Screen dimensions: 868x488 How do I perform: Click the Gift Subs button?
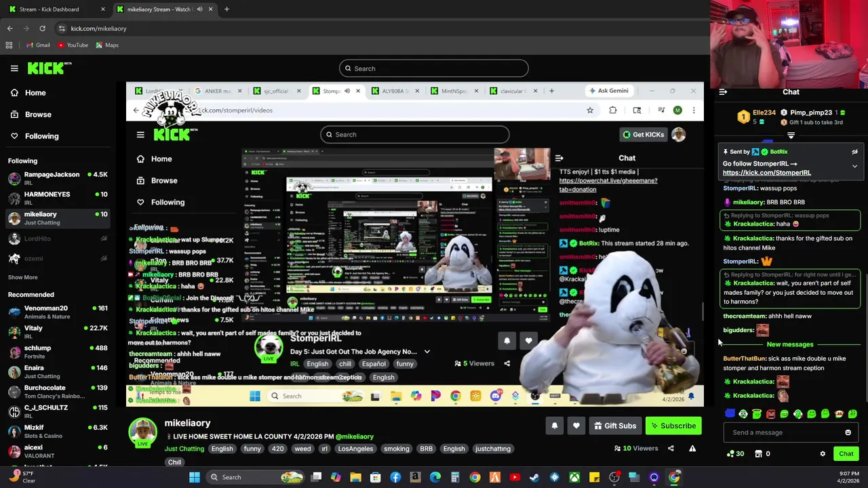click(615, 426)
